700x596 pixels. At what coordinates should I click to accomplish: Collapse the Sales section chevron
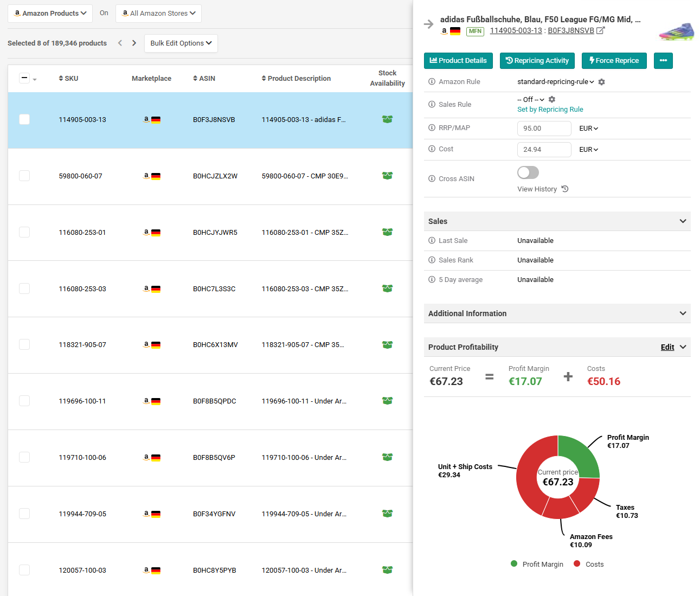click(x=683, y=221)
